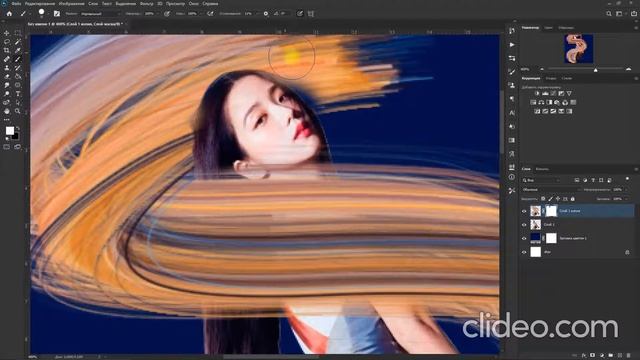Select the Hand tool

pos(7,111)
